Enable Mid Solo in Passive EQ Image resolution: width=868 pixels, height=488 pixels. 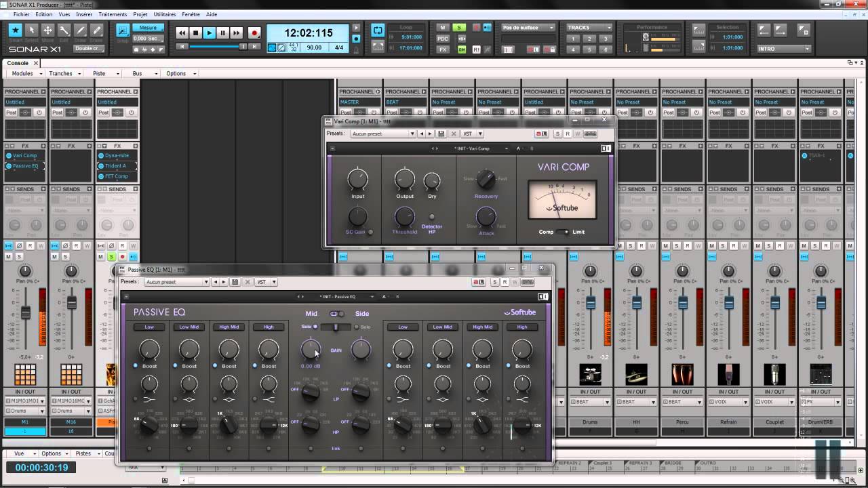pos(315,327)
